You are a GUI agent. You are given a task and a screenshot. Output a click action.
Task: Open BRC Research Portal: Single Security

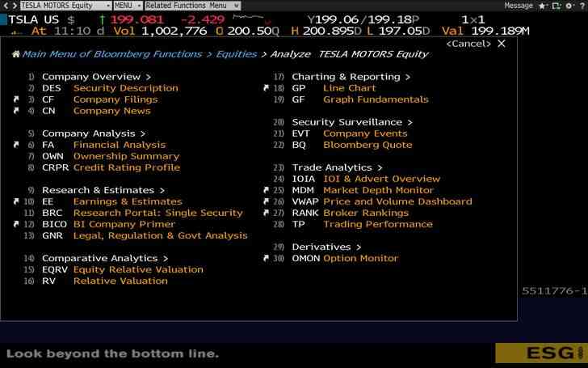(142, 213)
